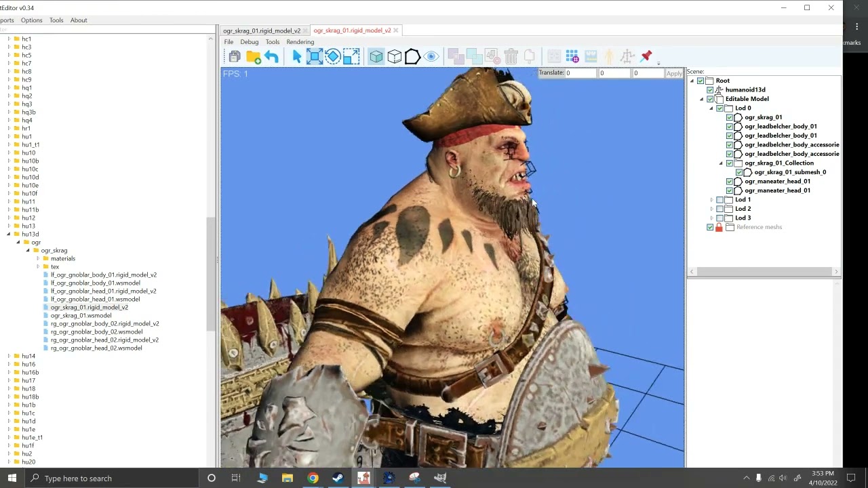Open Task View from the taskbar
The height and width of the screenshot is (488, 868).
coord(236,478)
